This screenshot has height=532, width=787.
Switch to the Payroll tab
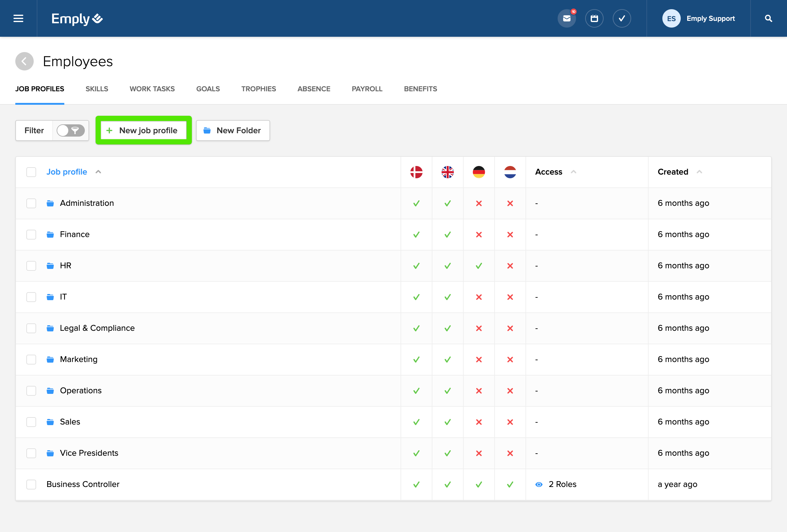tap(367, 89)
